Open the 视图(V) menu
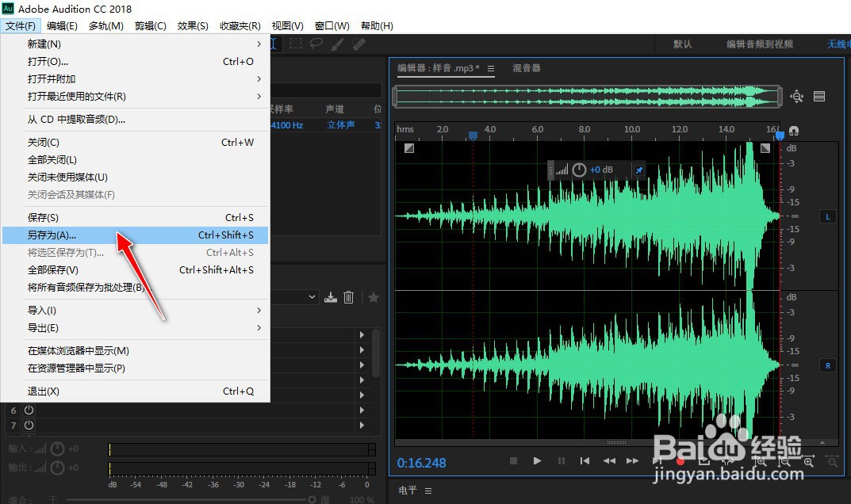851x504 pixels. click(288, 25)
